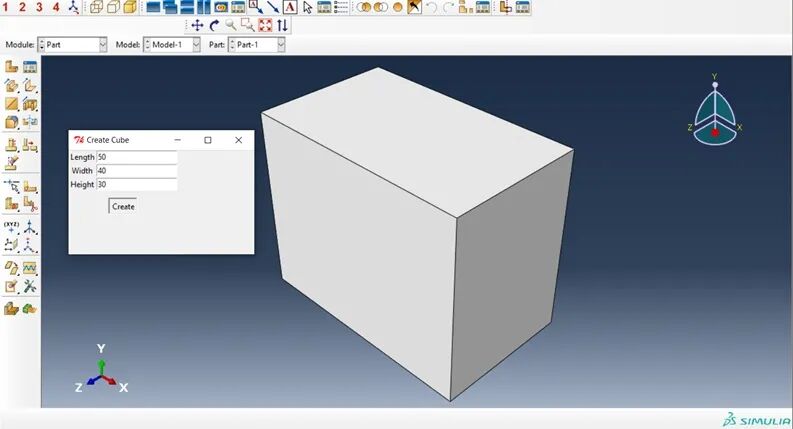
Task: Click the Create Part icon
Action: pos(12,67)
